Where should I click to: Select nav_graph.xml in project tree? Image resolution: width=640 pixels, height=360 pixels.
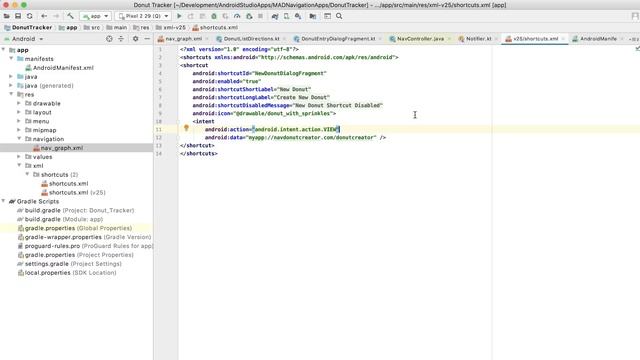pos(58,148)
